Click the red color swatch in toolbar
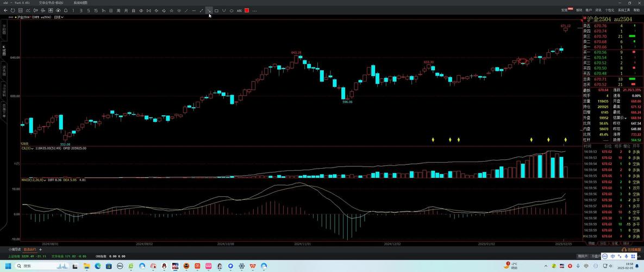Viewport: 644px width, 272px height. (247, 10)
